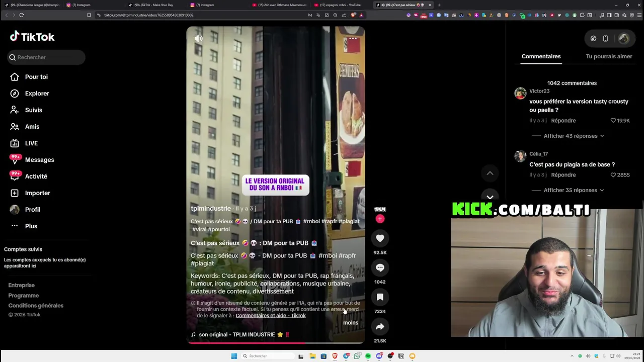Open comments via speech bubble icon
Image resolution: width=644 pixels, height=362 pixels.
tap(380, 268)
